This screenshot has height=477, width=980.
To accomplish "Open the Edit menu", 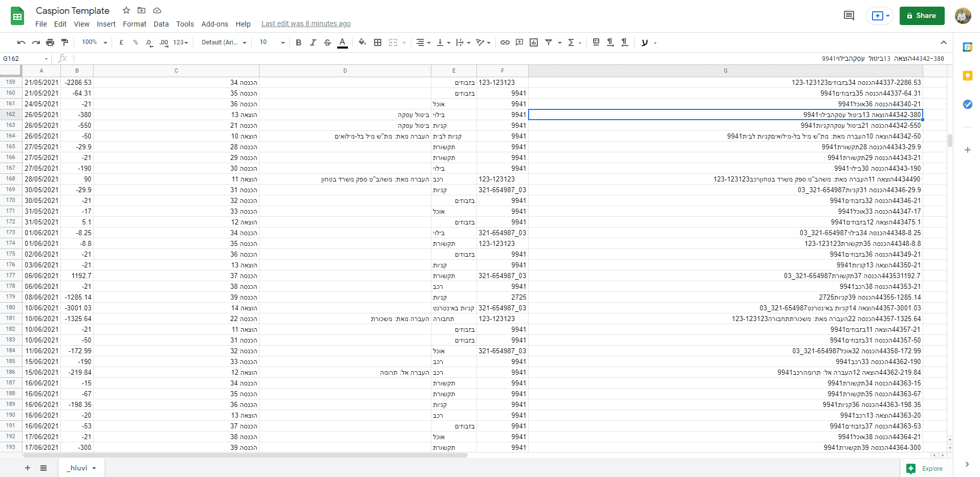I will click(x=60, y=24).
